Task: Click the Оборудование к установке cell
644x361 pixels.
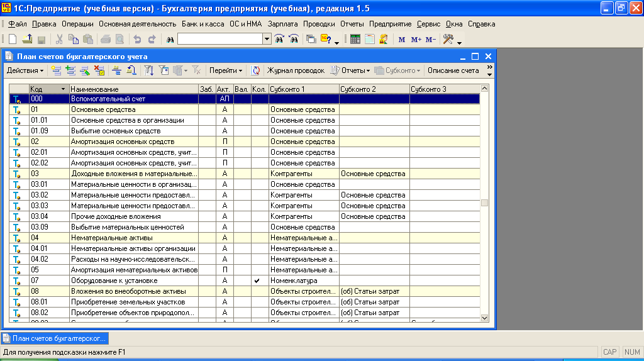Action: tap(134, 280)
